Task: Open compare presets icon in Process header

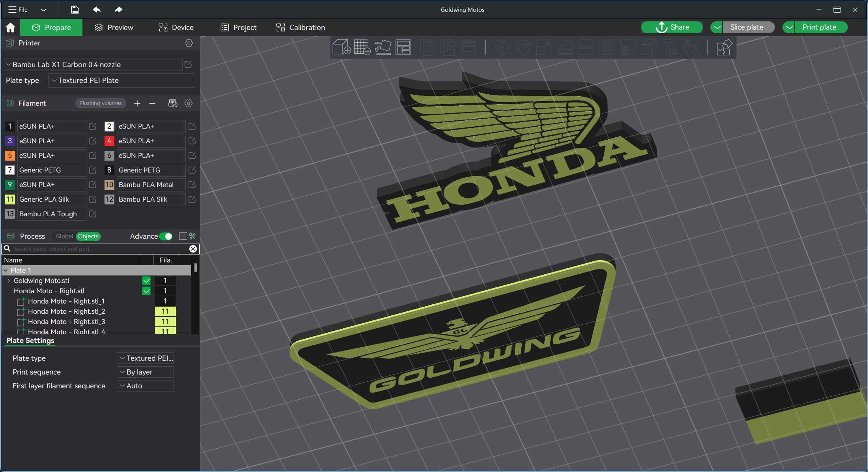Action: [192, 236]
